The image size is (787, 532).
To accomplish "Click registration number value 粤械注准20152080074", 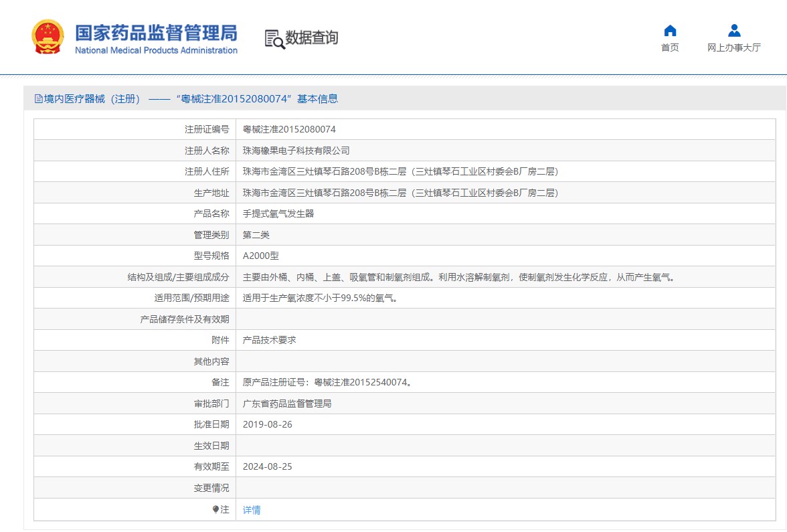I will (289, 129).
